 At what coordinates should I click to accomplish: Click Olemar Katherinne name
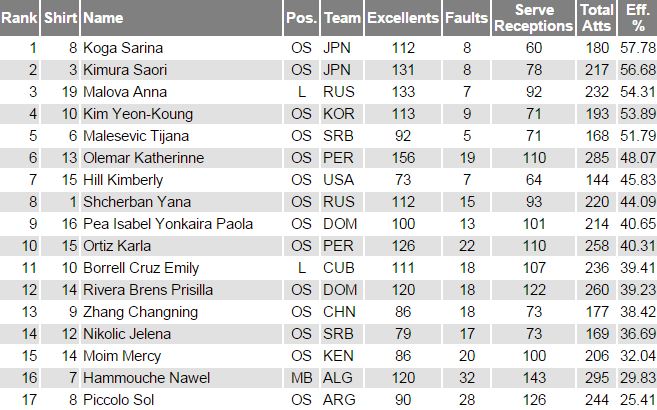tap(143, 158)
